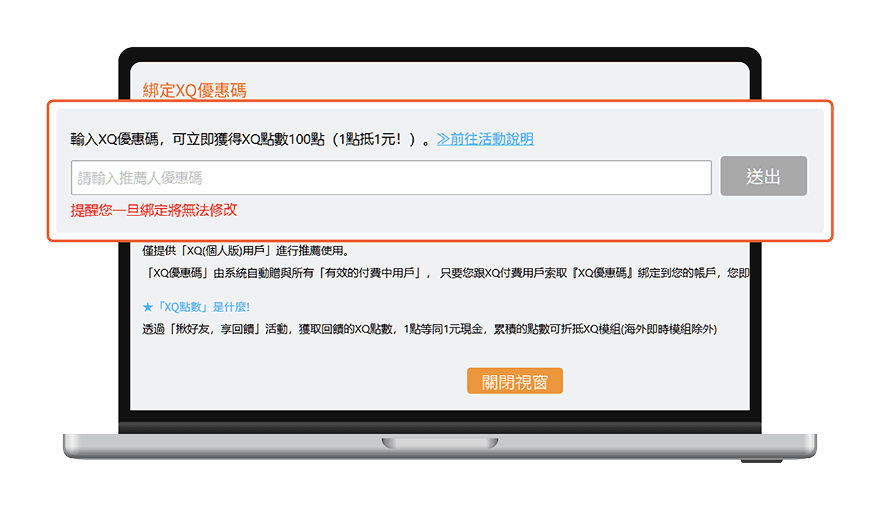Open the 前往活動說明 link

pos(492,139)
